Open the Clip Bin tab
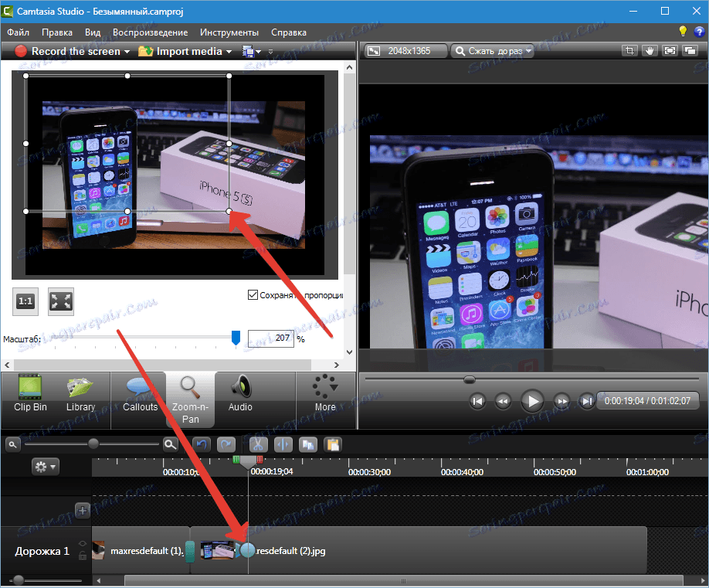Image resolution: width=709 pixels, height=588 pixels. (30, 394)
